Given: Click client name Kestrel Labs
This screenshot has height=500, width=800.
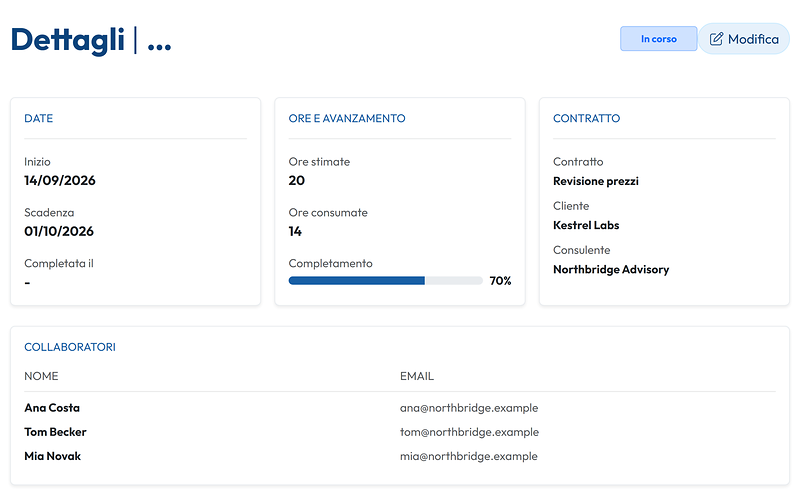Looking at the screenshot, I should point(586,225).
